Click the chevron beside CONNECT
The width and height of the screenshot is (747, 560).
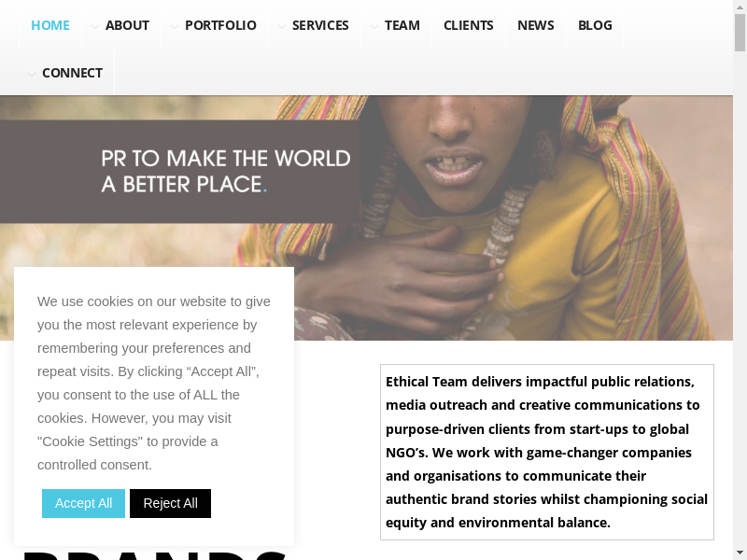click(32, 75)
